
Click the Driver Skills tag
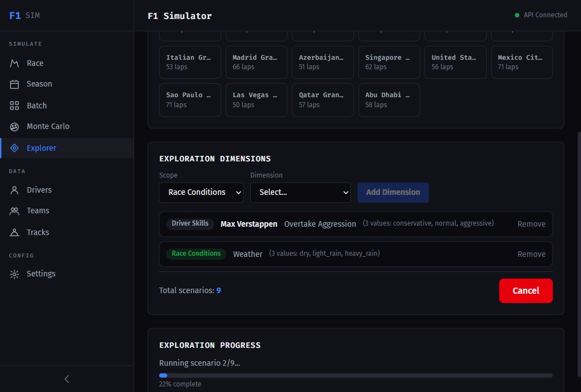190,223
